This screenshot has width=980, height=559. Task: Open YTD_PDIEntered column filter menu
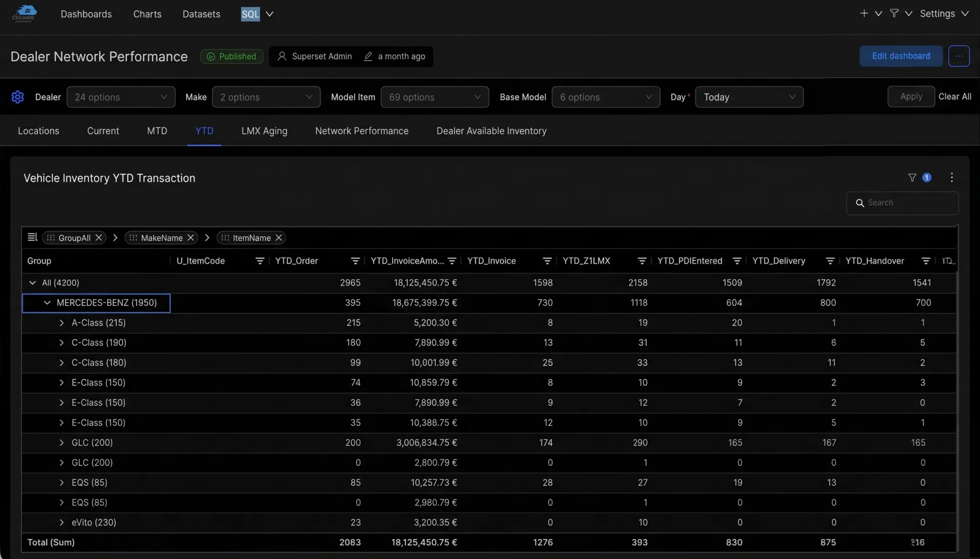click(737, 261)
